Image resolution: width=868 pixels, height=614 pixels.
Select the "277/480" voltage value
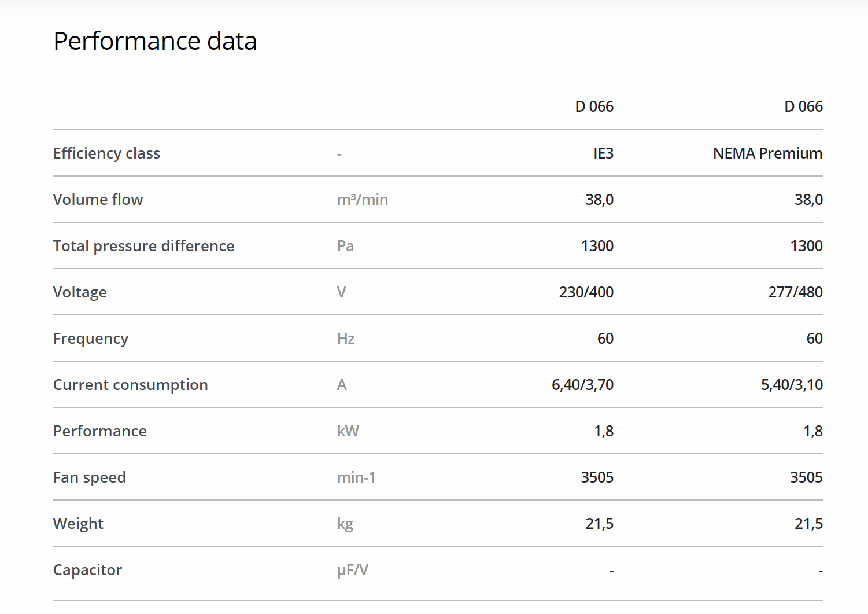[x=795, y=292]
